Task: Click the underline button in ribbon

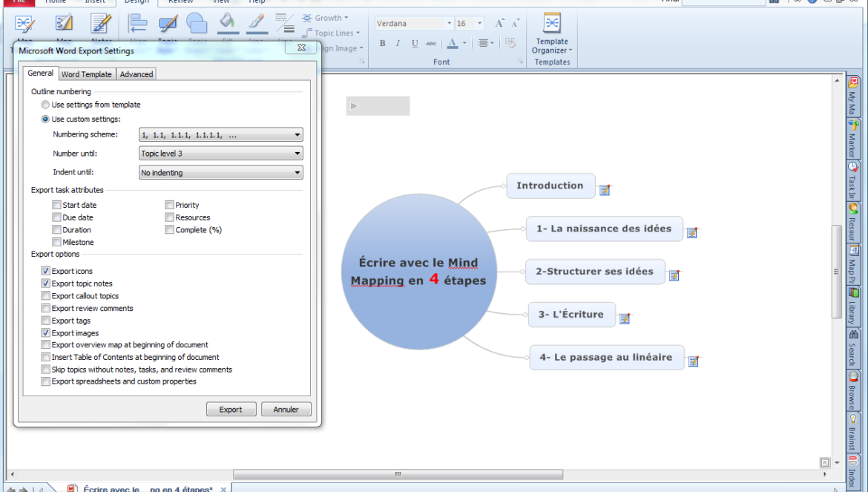Action: click(x=415, y=44)
